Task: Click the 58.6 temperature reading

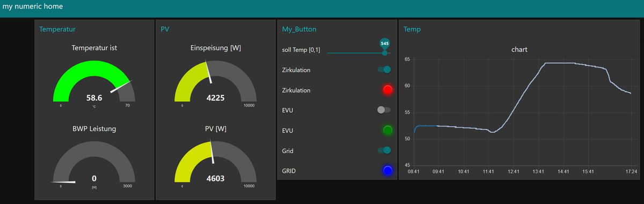Action: coord(94,98)
